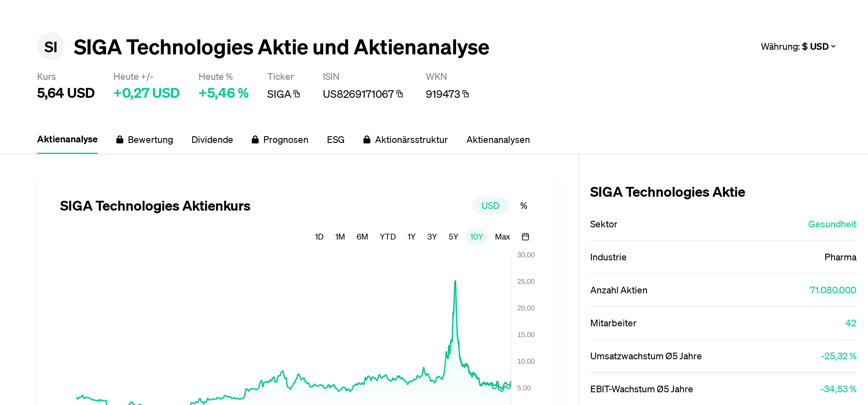The width and height of the screenshot is (868, 405).
Task: Click EBIT-Wachstum value -34,53 %
Action: pyautogui.click(x=838, y=389)
